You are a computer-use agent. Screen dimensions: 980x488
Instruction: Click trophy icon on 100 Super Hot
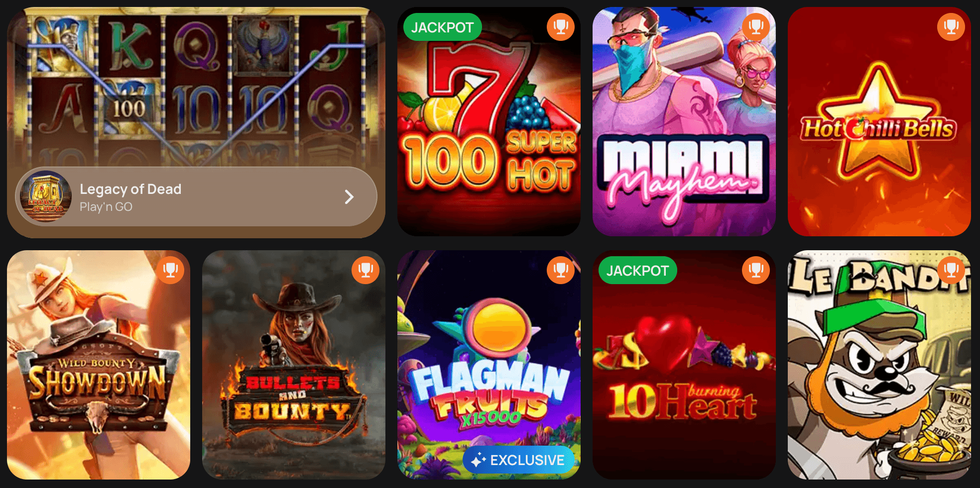pyautogui.click(x=561, y=27)
